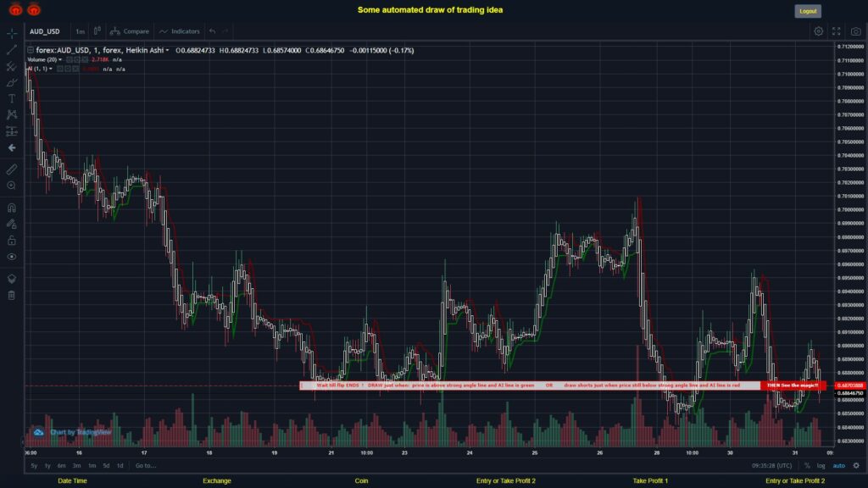Click the red price label on price axis

(x=850, y=385)
